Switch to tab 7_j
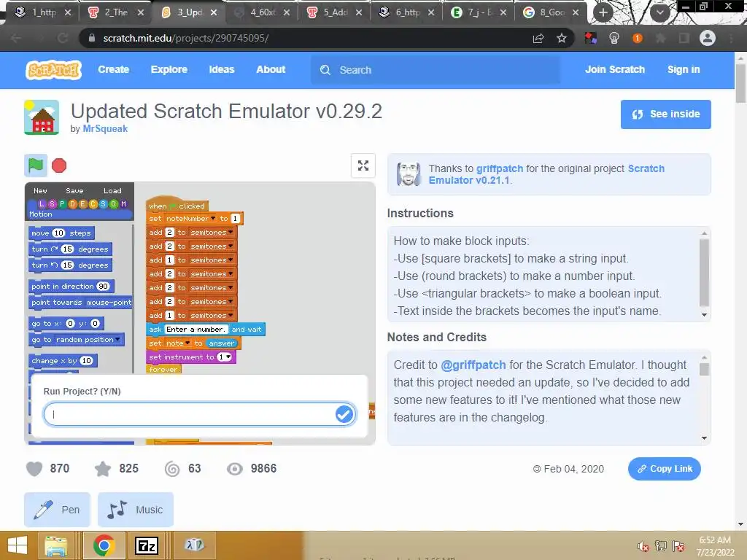This screenshot has height=560, width=747. [x=479, y=12]
